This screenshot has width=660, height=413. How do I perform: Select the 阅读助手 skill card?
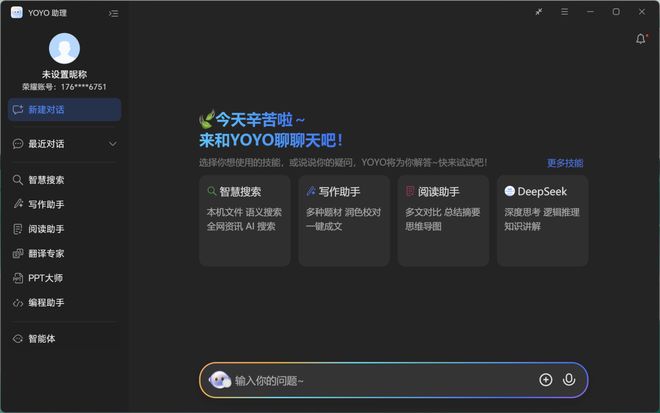click(x=444, y=221)
